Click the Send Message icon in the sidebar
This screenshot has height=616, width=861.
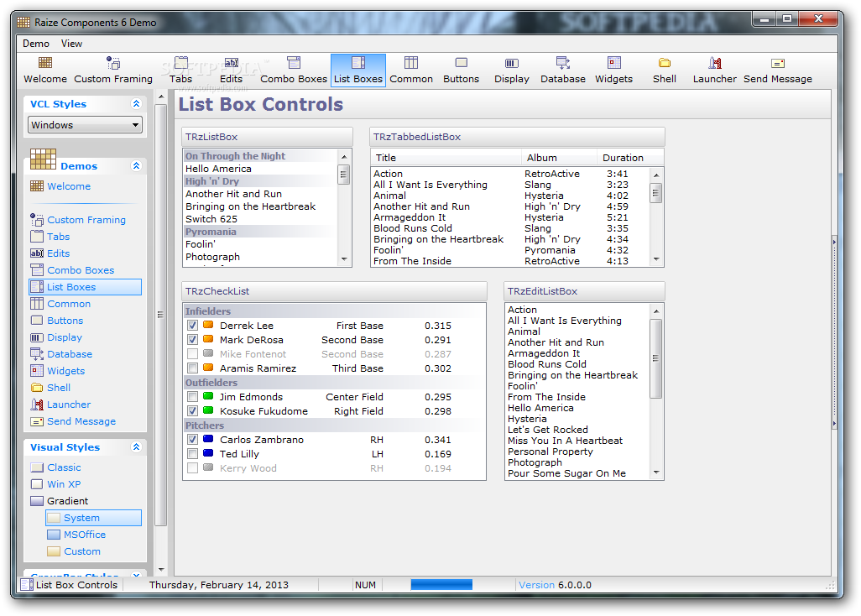(37, 421)
